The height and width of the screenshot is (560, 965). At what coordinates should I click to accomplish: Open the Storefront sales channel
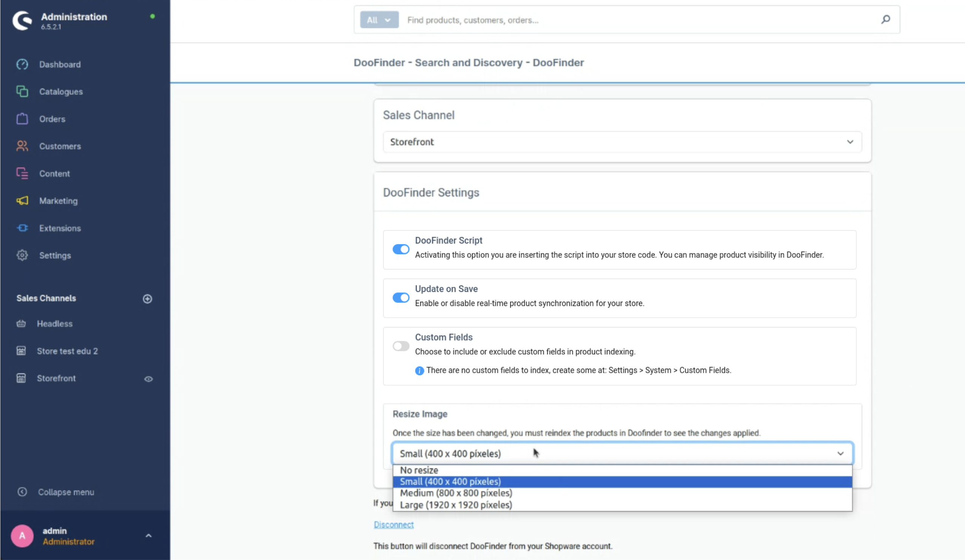coord(56,379)
